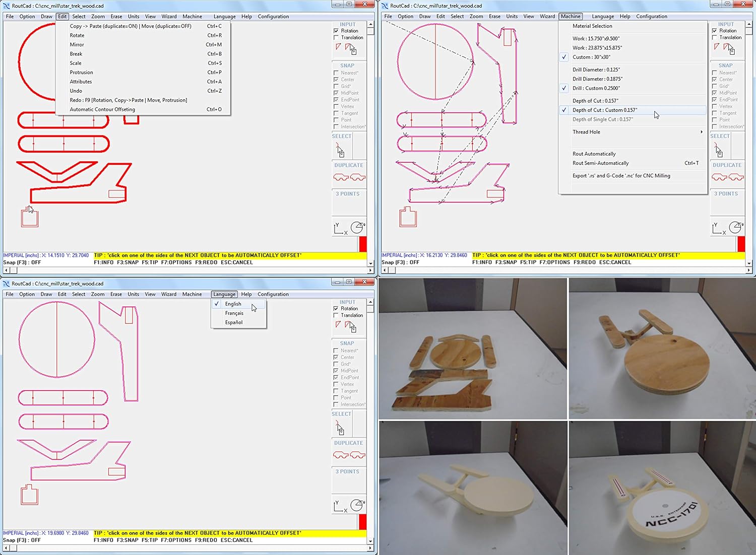Choose Protrusion from the Edit menu
This screenshot has height=555, width=756.
143,73
